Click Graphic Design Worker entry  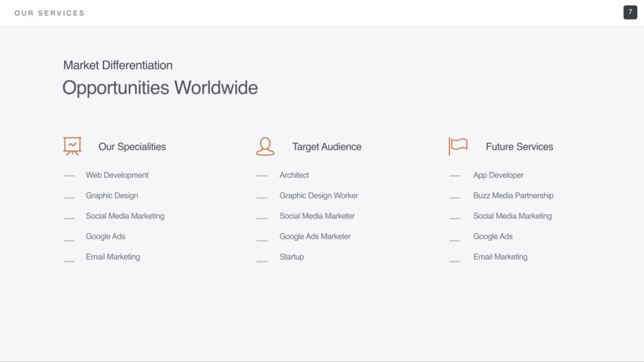coord(318,195)
